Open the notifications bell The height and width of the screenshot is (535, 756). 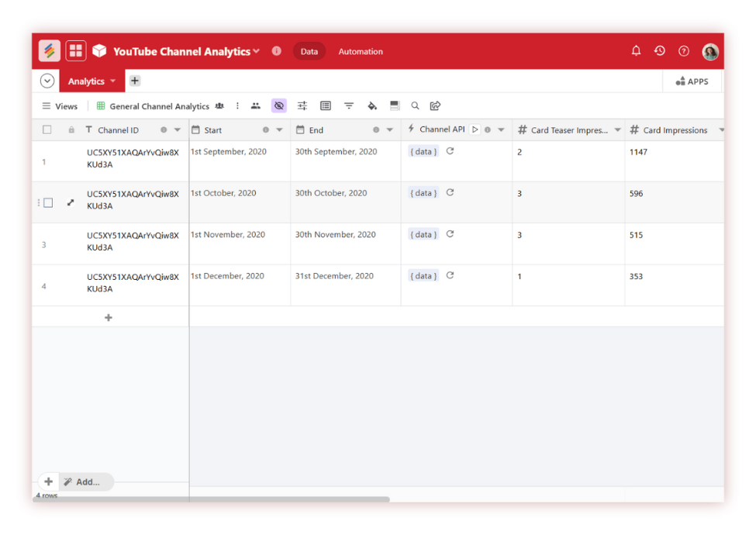pyautogui.click(x=636, y=50)
